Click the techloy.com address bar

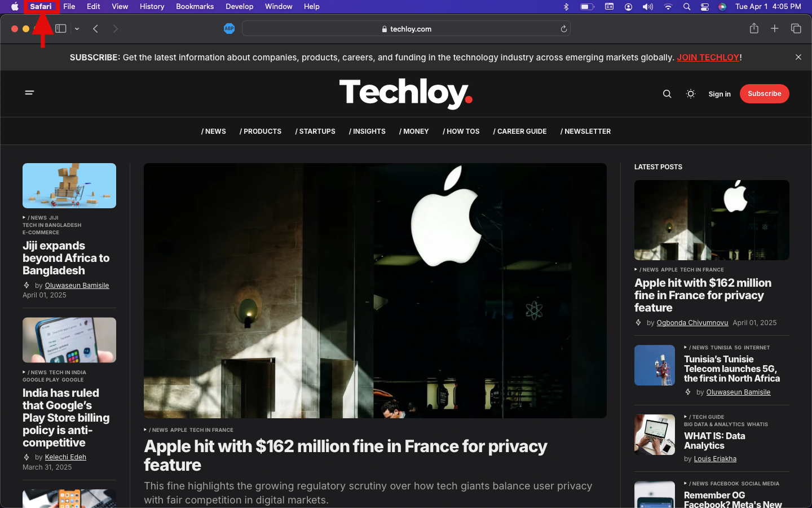coord(406,29)
